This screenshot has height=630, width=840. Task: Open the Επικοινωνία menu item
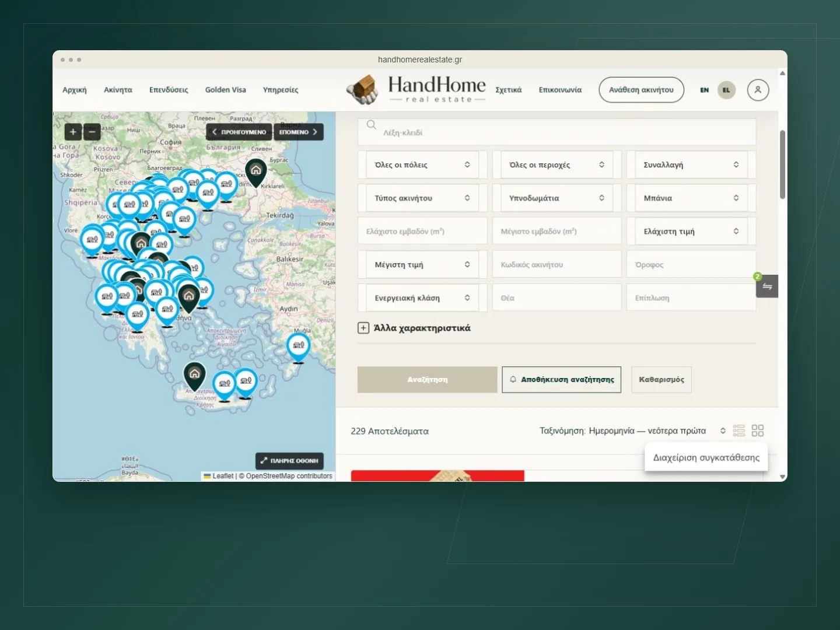tap(560, 90)
